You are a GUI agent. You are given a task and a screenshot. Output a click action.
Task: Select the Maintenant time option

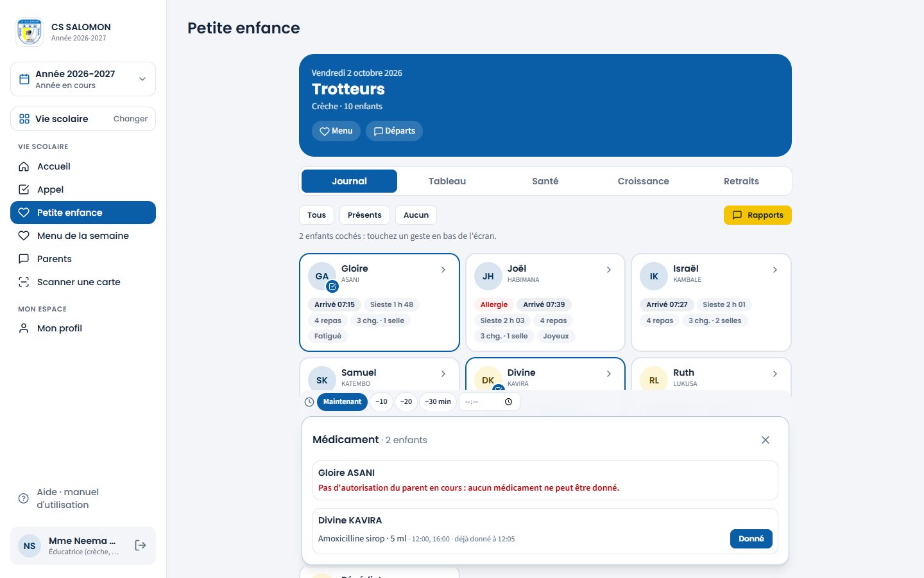(x=342, y=402)
